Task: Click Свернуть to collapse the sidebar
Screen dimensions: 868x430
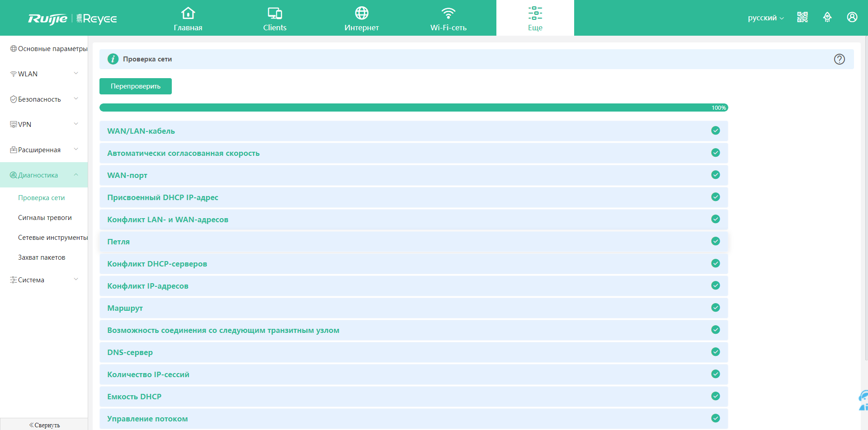Action: (x=44, y=425)
